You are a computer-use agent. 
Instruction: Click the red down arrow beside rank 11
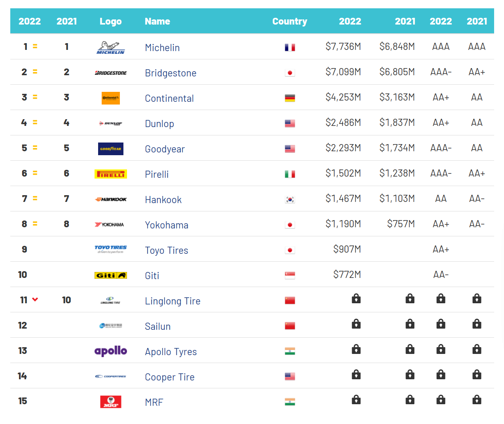[35, 299]
